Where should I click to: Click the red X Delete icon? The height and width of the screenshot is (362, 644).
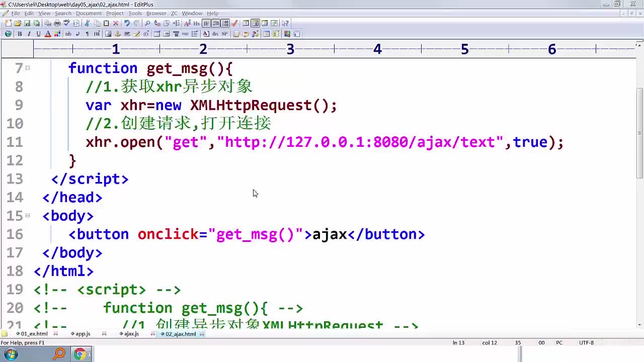[116, 23]
